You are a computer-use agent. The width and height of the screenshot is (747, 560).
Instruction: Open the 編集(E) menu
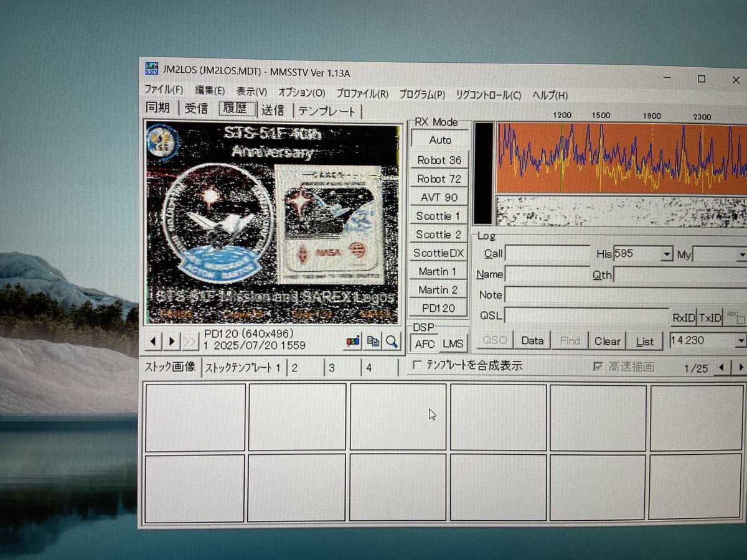point(210,91)
